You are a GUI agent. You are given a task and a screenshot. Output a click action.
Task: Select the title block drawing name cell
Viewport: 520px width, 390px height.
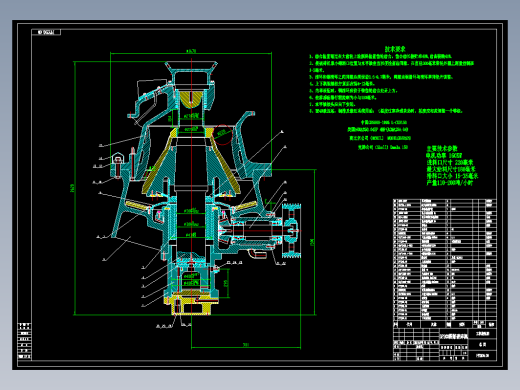click(x=454, y=337)
